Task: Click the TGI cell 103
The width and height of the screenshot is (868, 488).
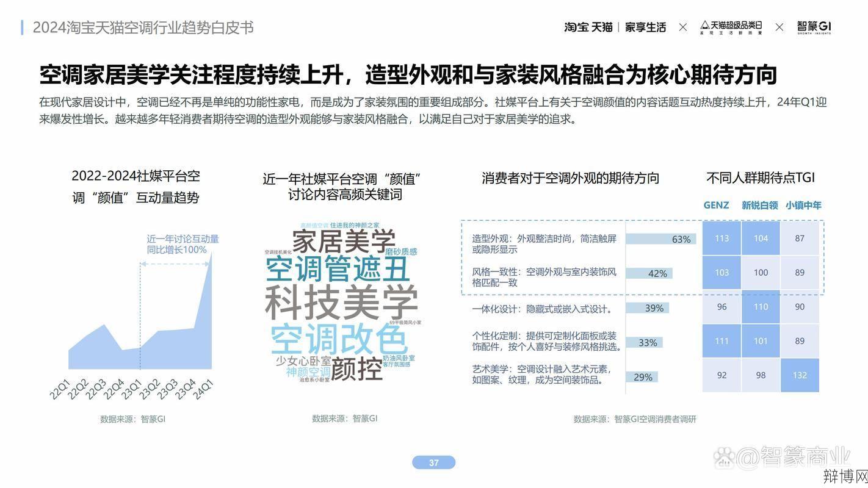Action: tap(722, 273)
